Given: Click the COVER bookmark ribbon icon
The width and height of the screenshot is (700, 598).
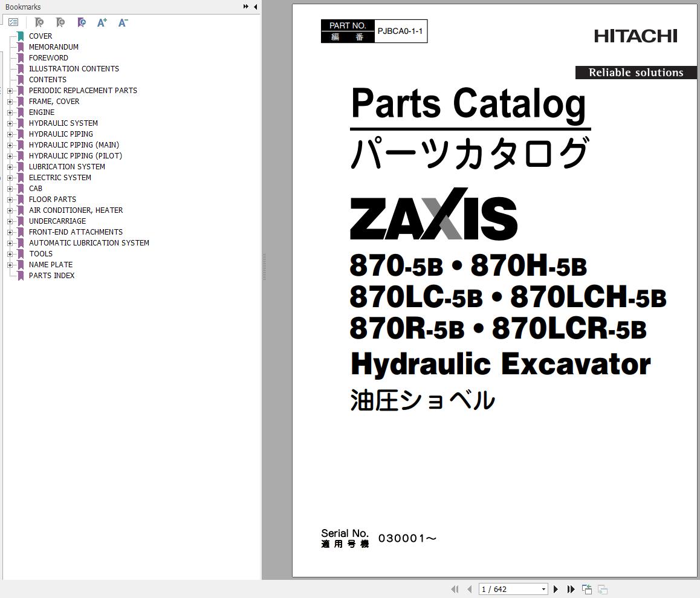Looking at the screenshot, I should coord(21,36).
